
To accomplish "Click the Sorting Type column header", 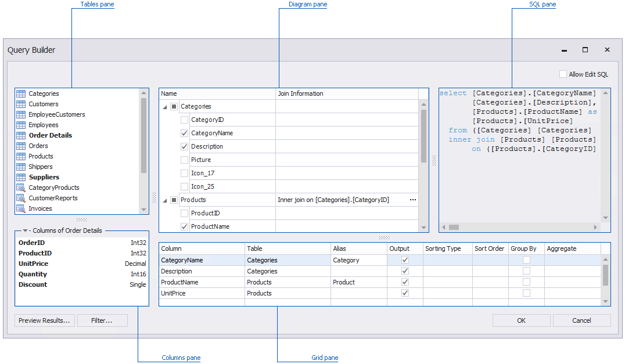I will pos(448,248).
